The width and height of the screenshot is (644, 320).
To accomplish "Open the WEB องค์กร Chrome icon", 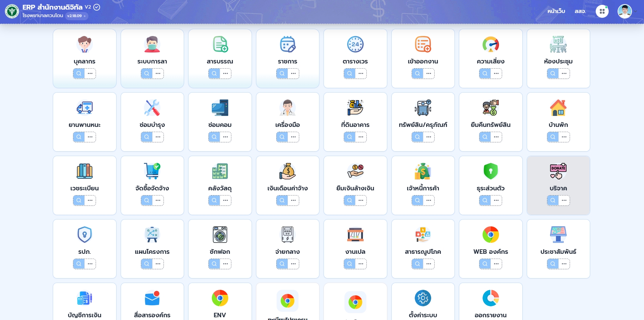I will pos(491,235).
